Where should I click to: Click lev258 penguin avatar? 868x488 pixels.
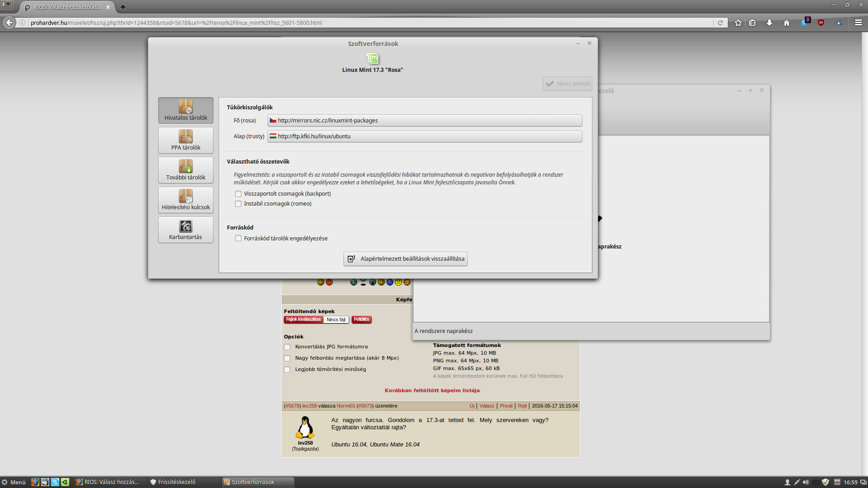(x=305, y=427)
